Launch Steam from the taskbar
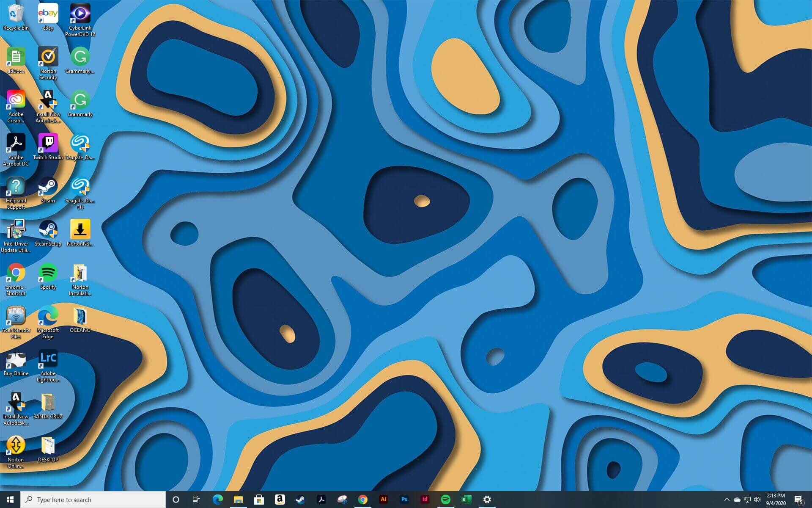 (x=300, y=499)
